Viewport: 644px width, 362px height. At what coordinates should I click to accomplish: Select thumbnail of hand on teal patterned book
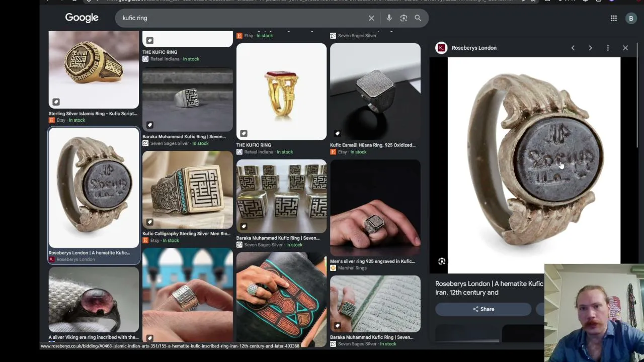pyautogui.click(x=281, y=299)
